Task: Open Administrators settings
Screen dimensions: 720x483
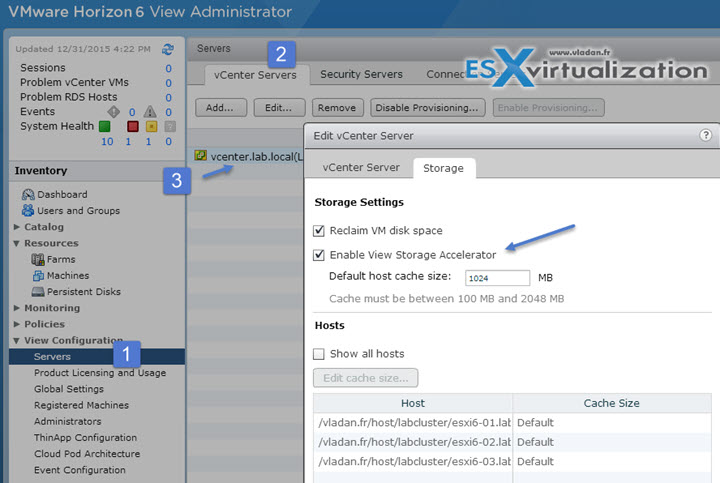Action: click(68, 421)
